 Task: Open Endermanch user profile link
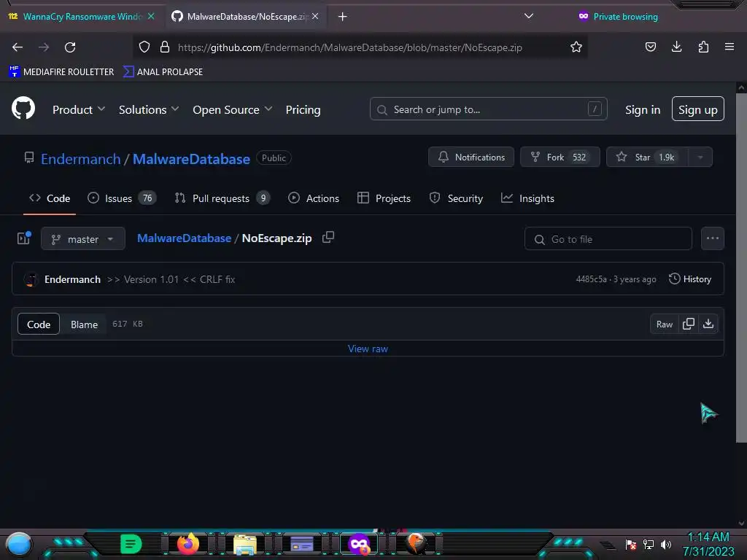pyautogui.click(x=80, y=159)
